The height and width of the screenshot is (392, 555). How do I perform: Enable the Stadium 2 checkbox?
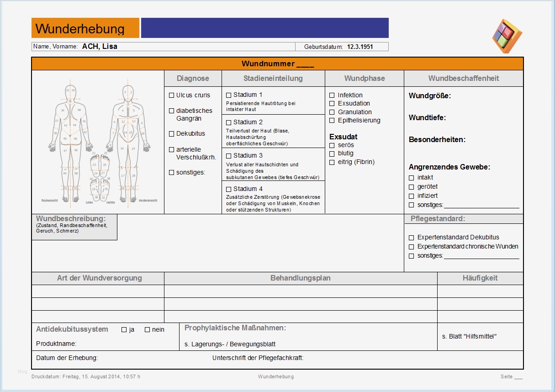pyautogui.click(x=228, y=122)
